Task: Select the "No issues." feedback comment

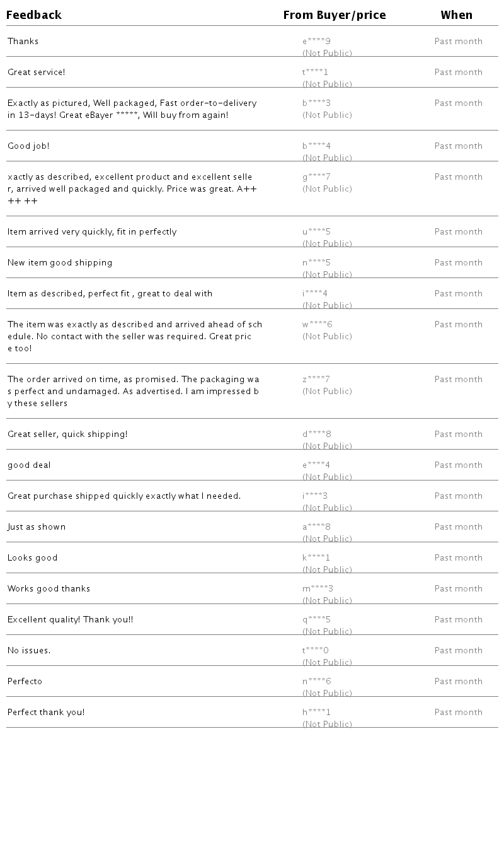Action: [29, 651]
